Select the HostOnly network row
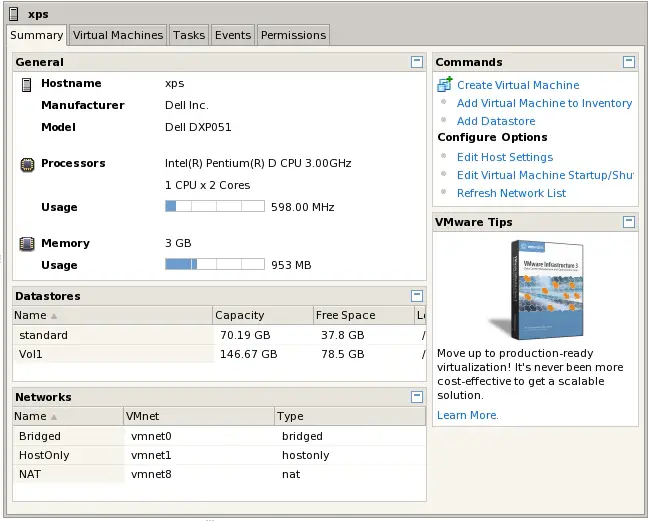 219,455
